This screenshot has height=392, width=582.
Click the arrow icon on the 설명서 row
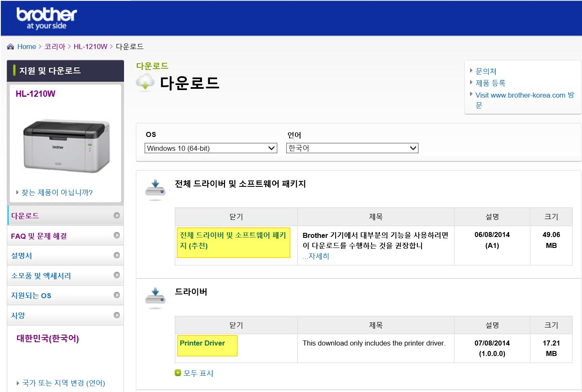coord(116,255)
